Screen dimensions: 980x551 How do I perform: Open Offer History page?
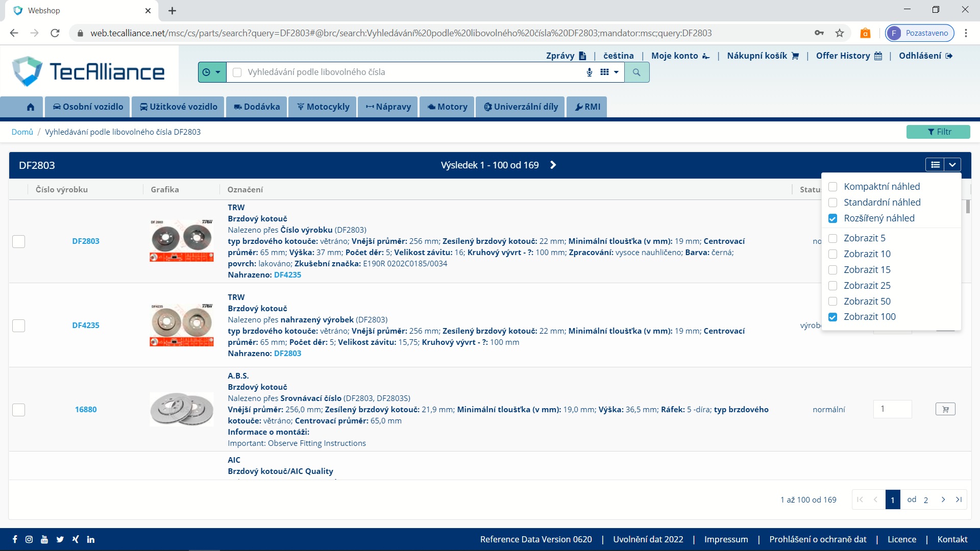click(x=849, y=56)
